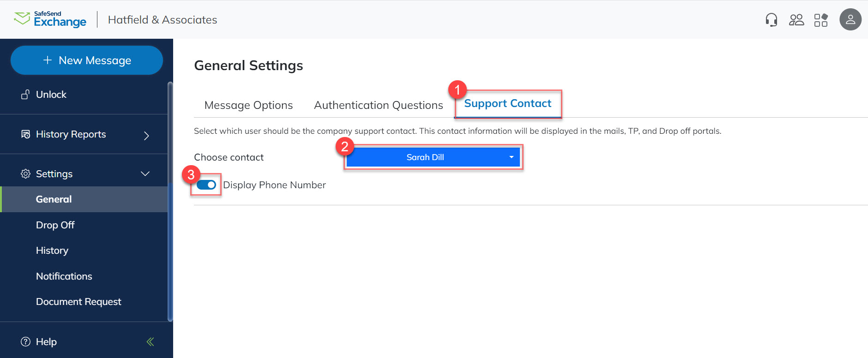Click the History Reports report icon
Viewport: 868px width, 358px height.
25,134
